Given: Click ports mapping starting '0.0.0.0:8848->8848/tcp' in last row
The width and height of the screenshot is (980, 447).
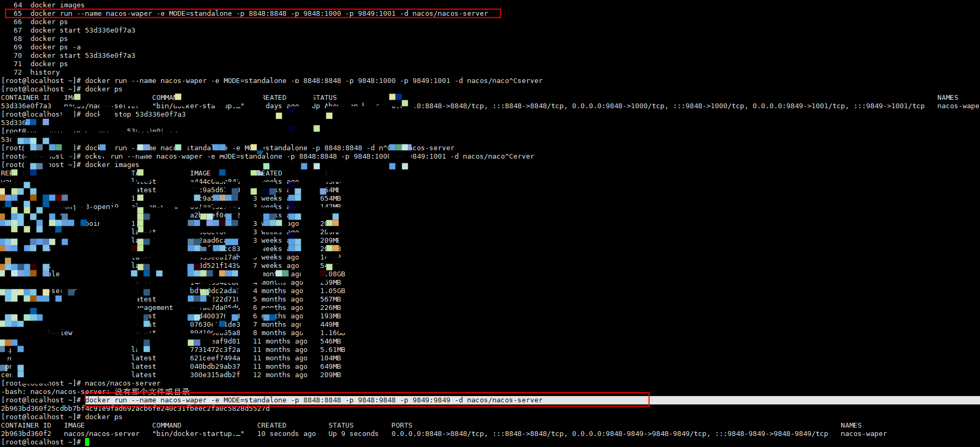Looking at the screenshot, I should point(609,433).
